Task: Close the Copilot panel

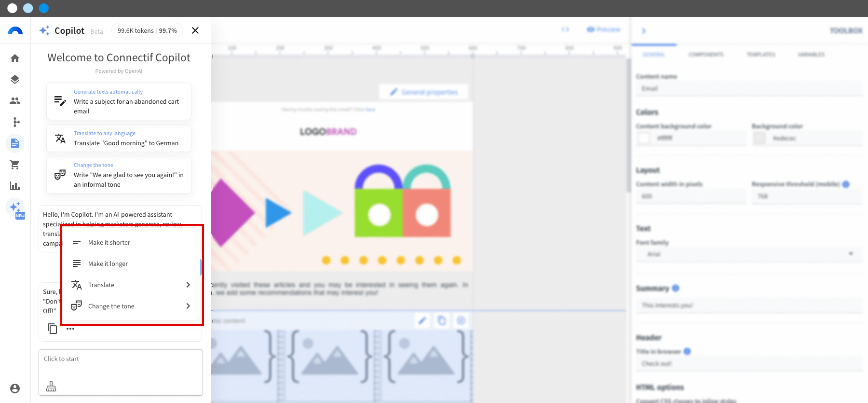Action: 195,30
